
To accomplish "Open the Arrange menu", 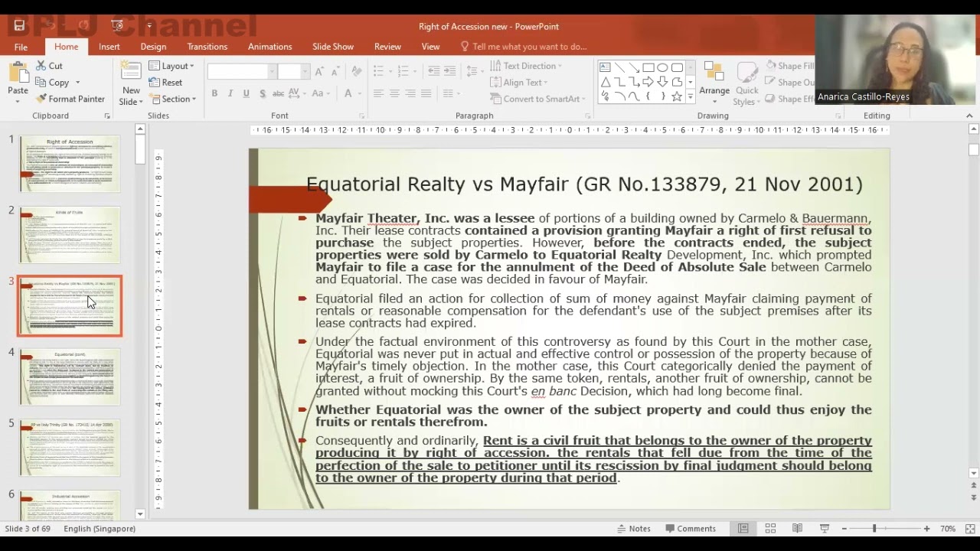I will point(714,84).
